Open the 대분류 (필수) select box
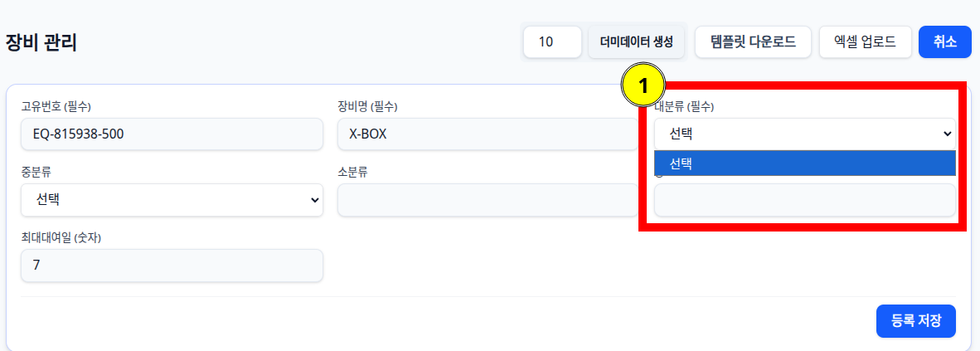This screenshot has width=980, height=351. [805, 134]
